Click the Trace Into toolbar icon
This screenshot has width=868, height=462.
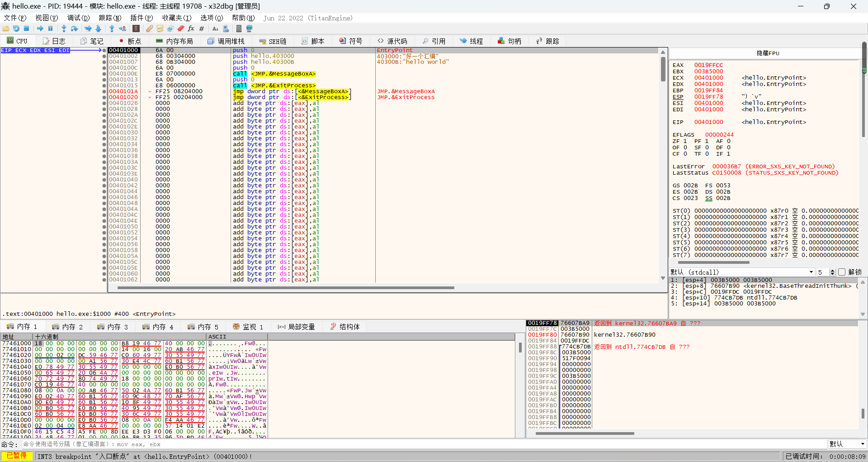[x=88, y=29]
